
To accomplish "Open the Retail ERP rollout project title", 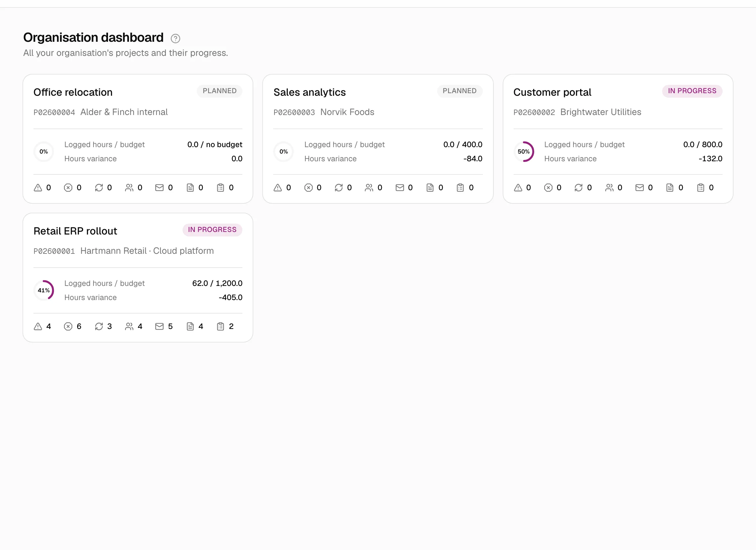I will point(75,231).
